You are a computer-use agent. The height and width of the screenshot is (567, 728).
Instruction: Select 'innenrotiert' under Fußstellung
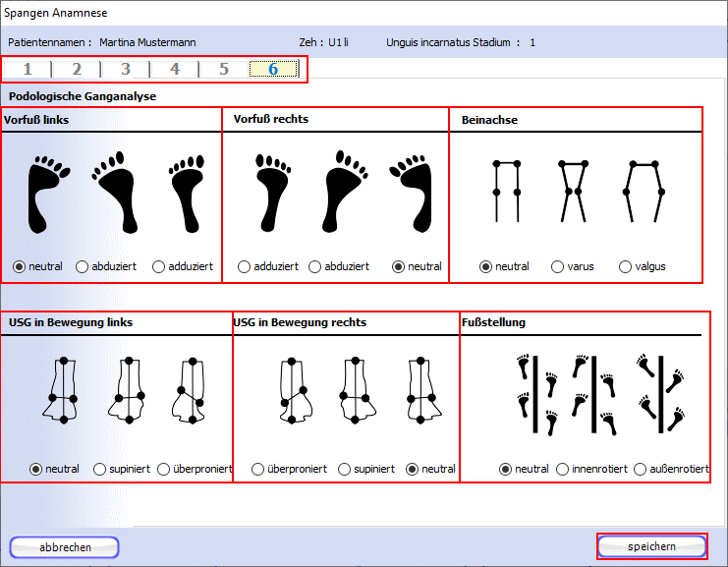[564, 470]
